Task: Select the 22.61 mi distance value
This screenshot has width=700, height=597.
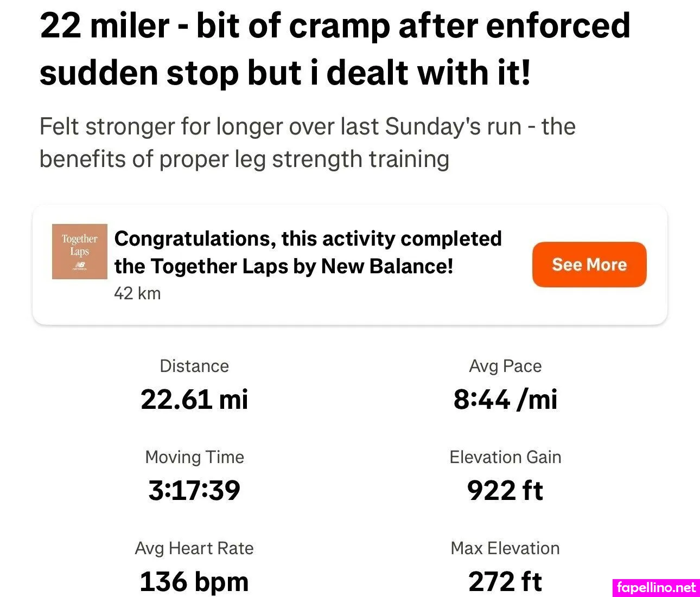Action: 194,399
